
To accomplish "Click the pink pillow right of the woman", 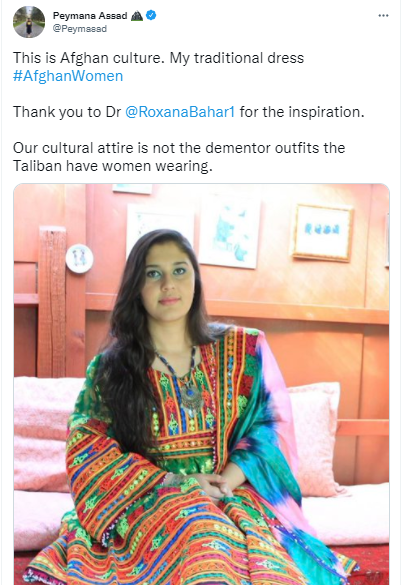I will pyautogui.click(x=317, y=438).
